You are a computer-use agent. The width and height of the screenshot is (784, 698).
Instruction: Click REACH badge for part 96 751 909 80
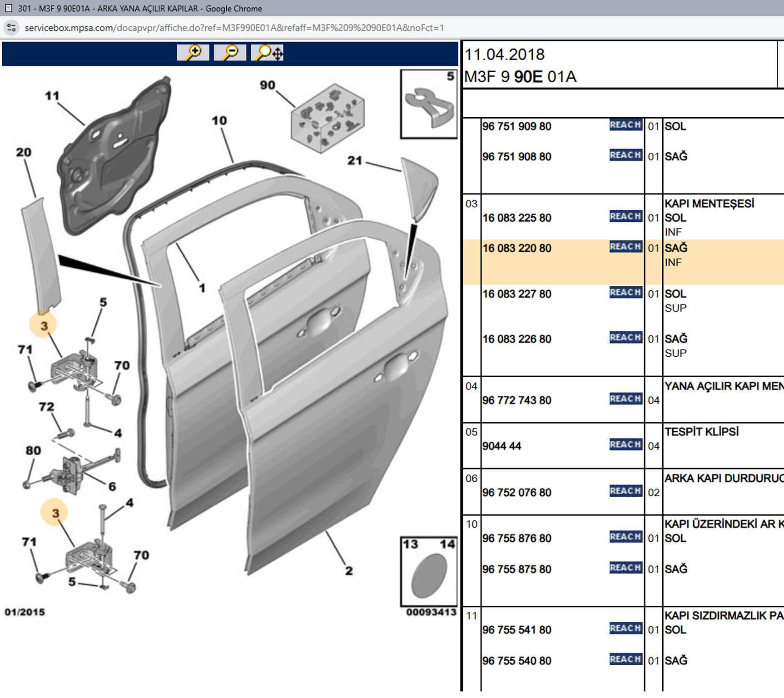(625, 125)
